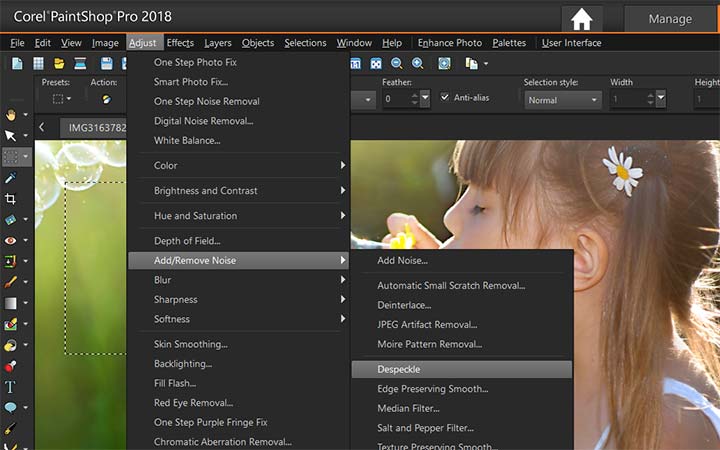Expand the Brightness and Contrast submenu
The width and height of the screenshot is (720, 450).
pyautogui.click(x=237, y=191)
